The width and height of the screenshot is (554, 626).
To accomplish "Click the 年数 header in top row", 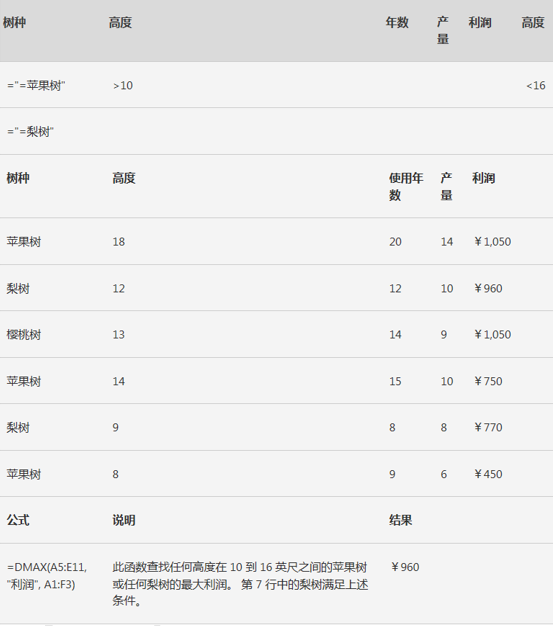I will [x=397, y=22].
